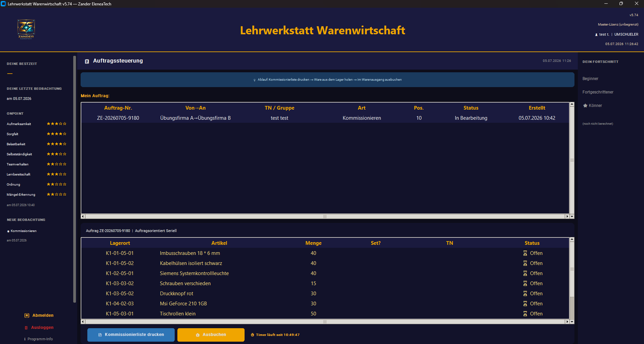Image resolution: width=644 pixels, height=344 pixels.
Task: Click hourglass icon for Imbusschrauben row
Action: (525, 253)
